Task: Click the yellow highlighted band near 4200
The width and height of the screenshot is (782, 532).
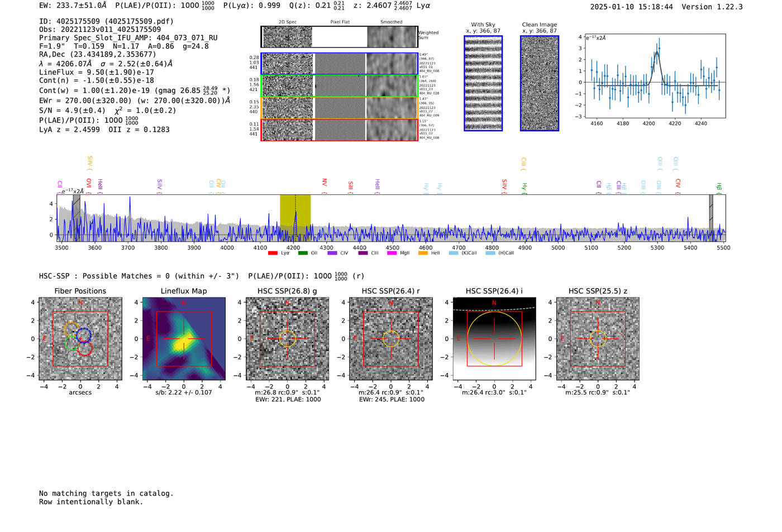Action: click(295, 218)
